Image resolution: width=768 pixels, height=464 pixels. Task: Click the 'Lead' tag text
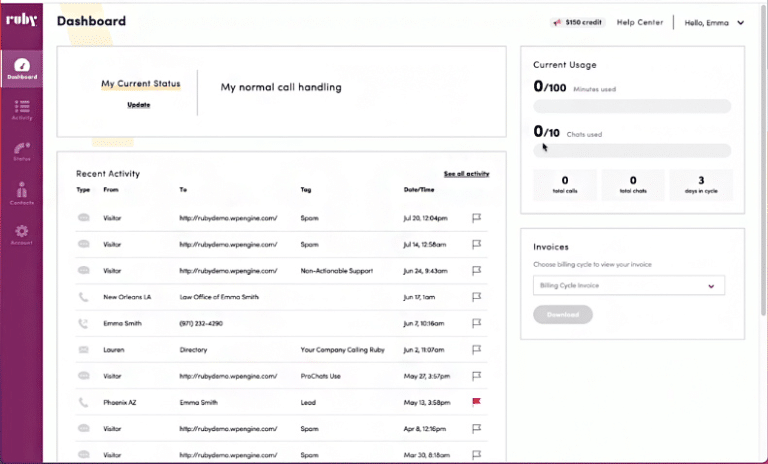[x=308, y=403]
